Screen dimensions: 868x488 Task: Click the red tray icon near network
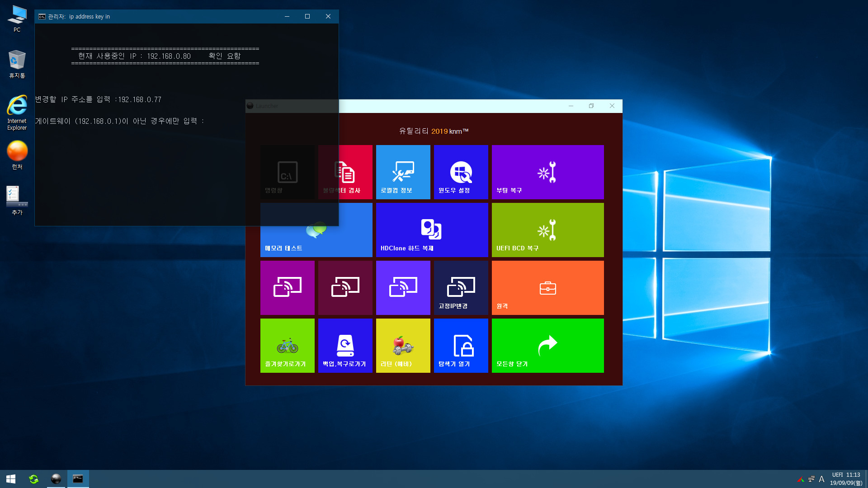pyautogui.click(x=801, y=479)
